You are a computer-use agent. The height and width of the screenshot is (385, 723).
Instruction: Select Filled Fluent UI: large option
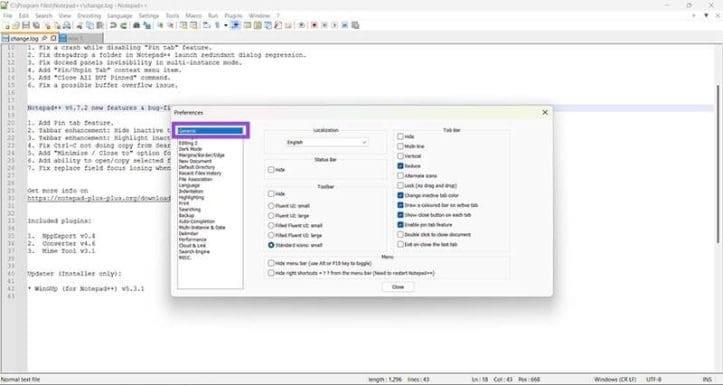271,235
